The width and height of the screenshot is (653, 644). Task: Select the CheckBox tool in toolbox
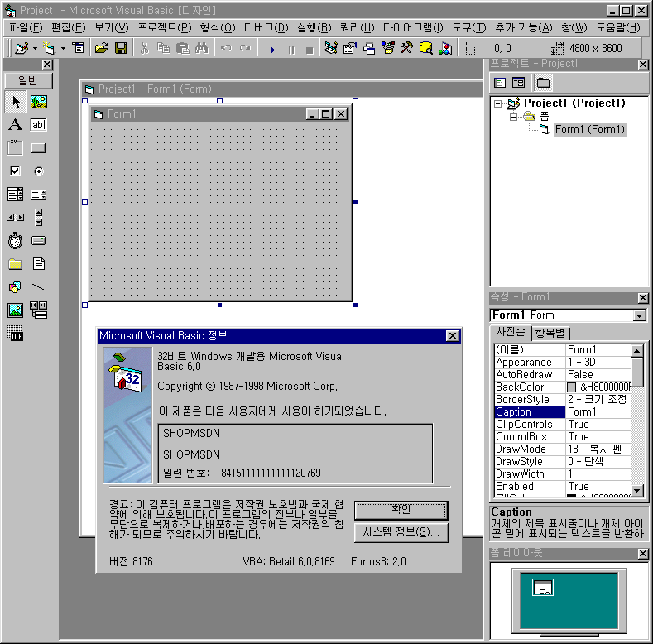[x=16, y=171]
